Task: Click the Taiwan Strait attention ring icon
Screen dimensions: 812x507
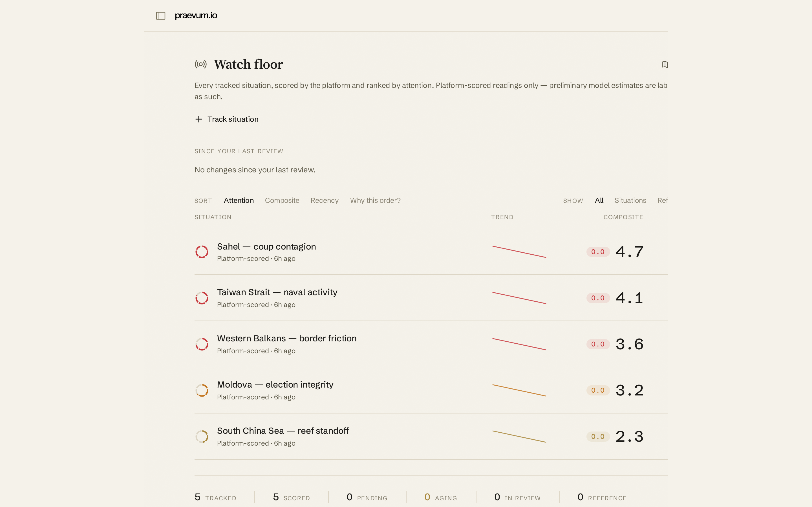Action: pos(202,298)
